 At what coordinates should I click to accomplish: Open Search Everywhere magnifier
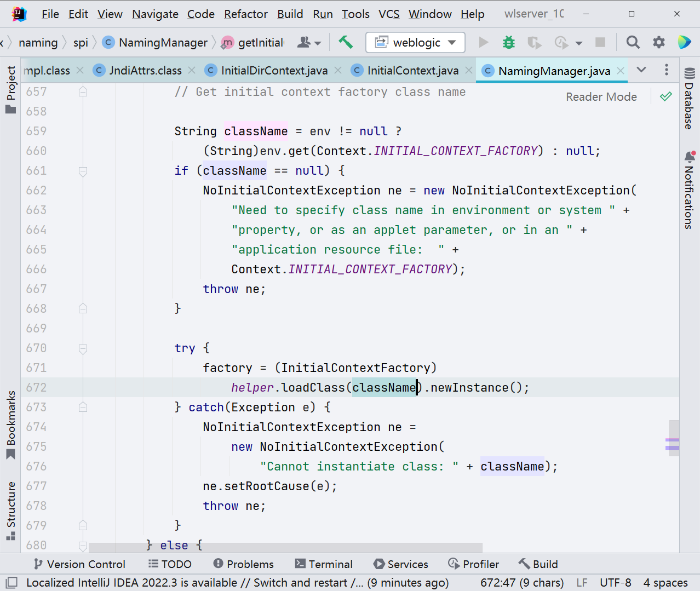point(633,42)
